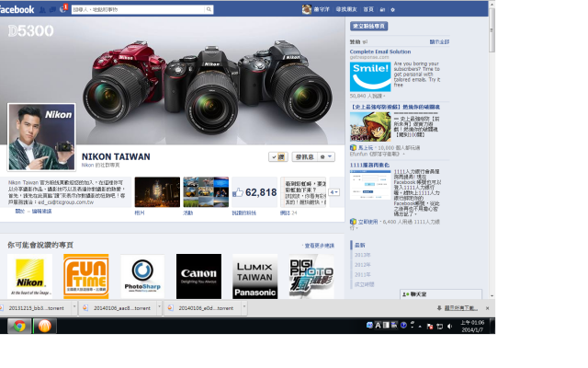Click the 1111 job bank ad screenshot
The width and height of the screenshot is (588, 368).
(x=370, y=184)
